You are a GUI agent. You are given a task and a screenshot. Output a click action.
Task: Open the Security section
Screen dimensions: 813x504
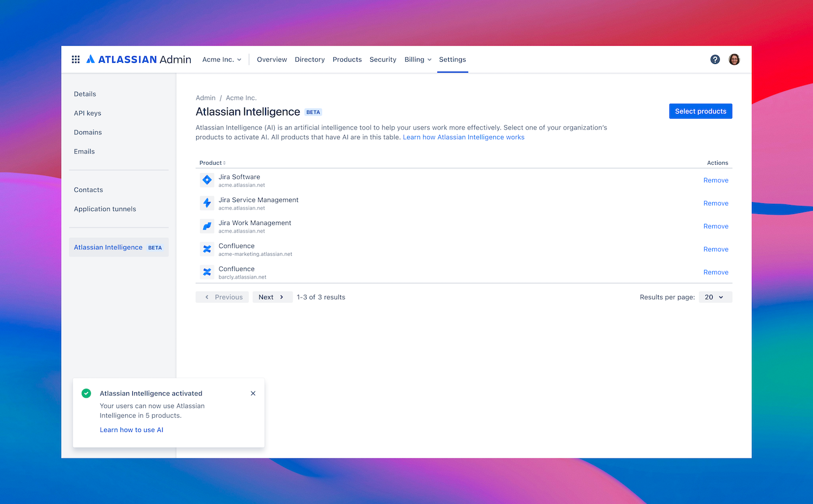[383, 59]
